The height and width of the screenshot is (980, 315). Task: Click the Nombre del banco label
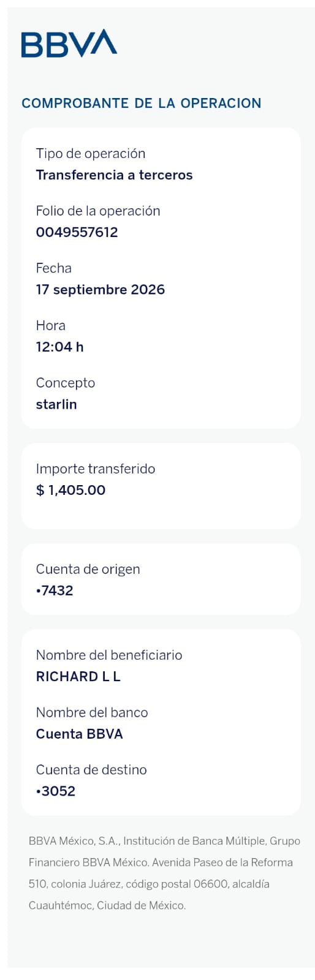92,712
